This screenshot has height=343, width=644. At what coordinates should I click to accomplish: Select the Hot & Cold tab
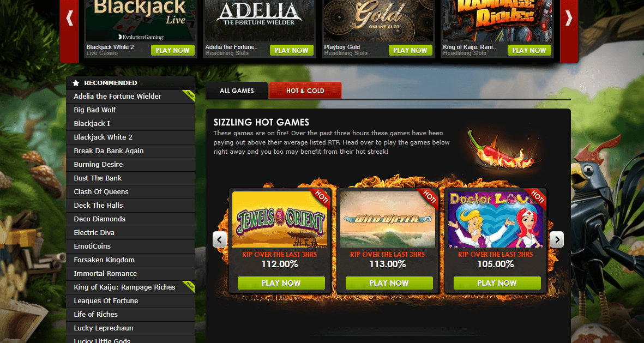point(305,91)
